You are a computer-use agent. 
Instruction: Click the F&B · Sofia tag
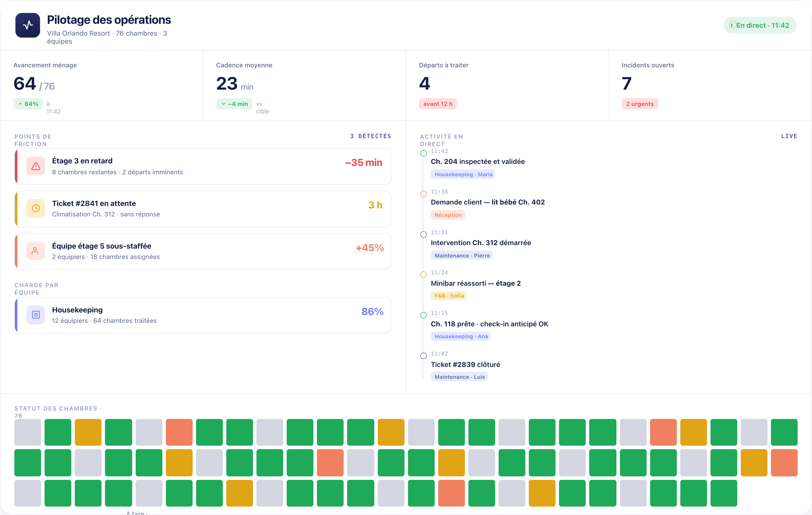(x=449, y=296)
